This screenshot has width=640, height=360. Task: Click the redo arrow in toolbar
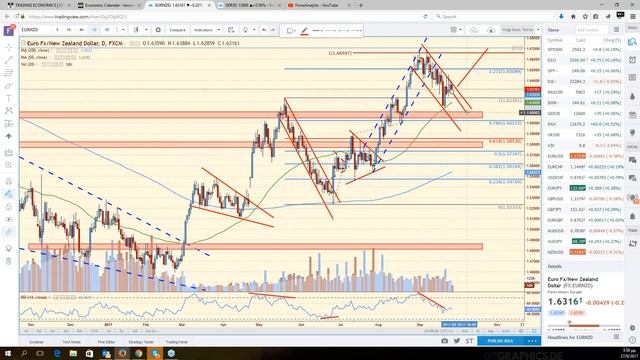tap(273, 30)
